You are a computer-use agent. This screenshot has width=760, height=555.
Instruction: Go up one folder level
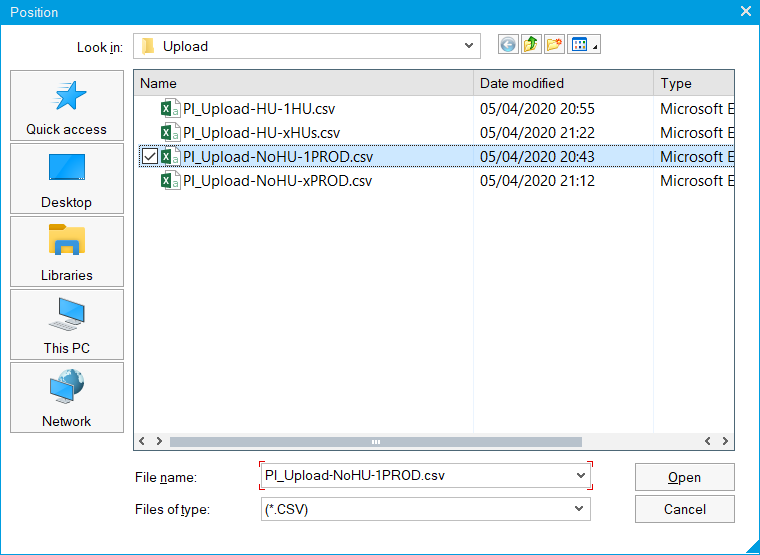point(531,45)
